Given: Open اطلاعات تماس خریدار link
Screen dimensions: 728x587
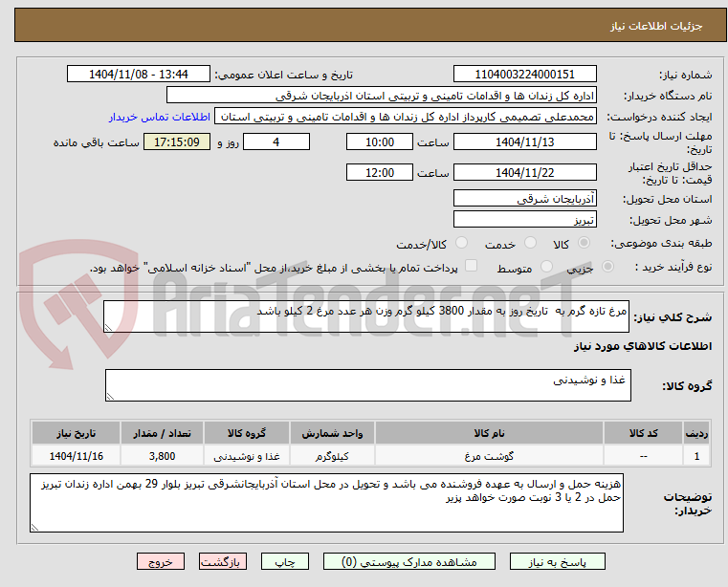Looking at the screenshot, I should [x=160, y=117].
